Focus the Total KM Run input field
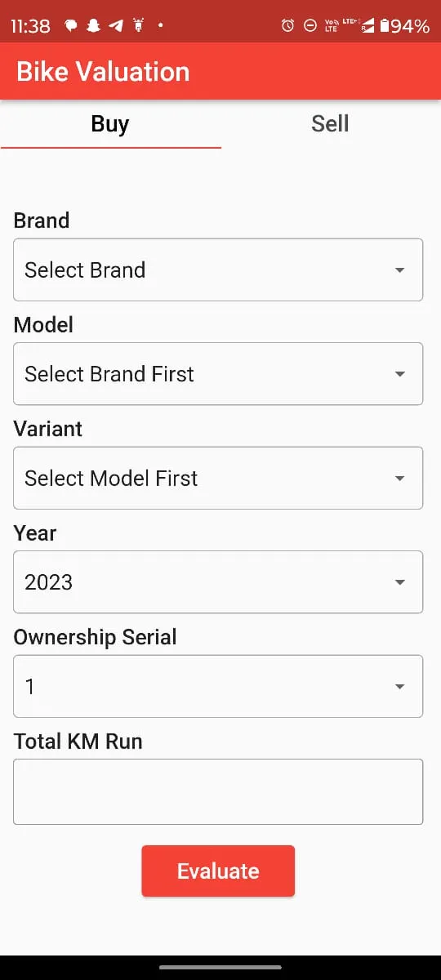This screenshot has height=980, width=441. click(x=218, y=791)
